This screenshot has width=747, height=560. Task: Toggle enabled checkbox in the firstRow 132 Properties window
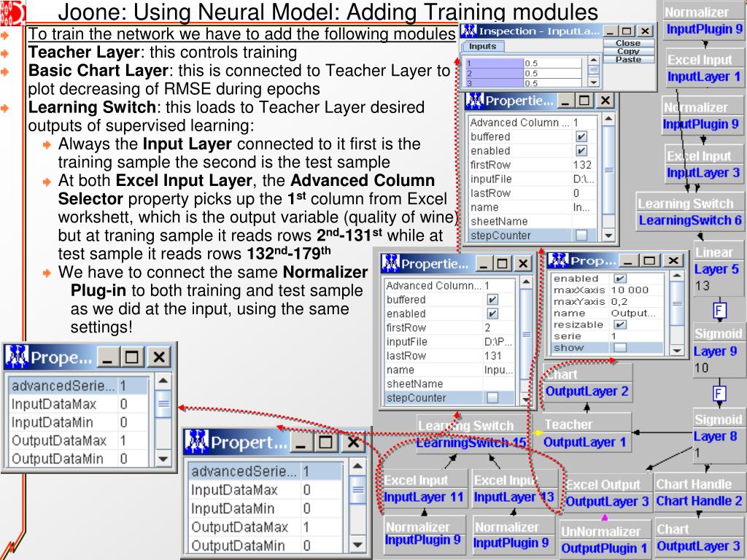pyautogui.click(x=581, y=151)
